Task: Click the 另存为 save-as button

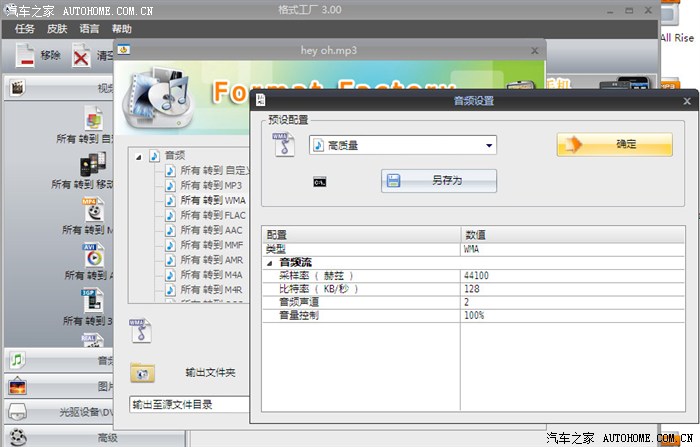Action: tap(439, 181)
